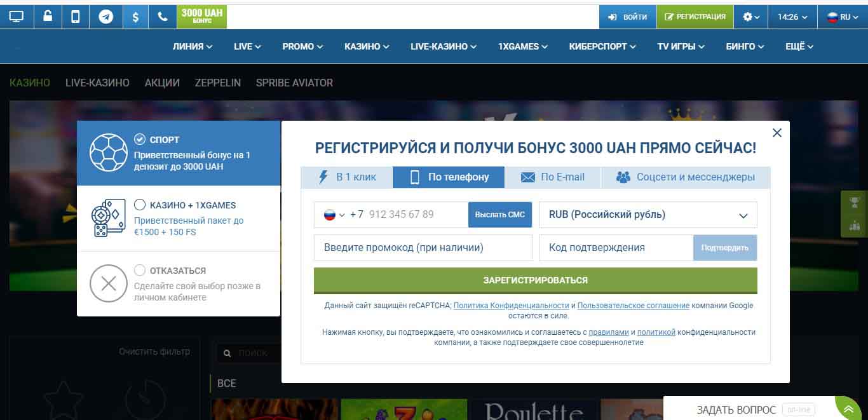Click the telephone callback icon
Image resolution: width=868 pixels, height=420 pixels.
(163, 17)
